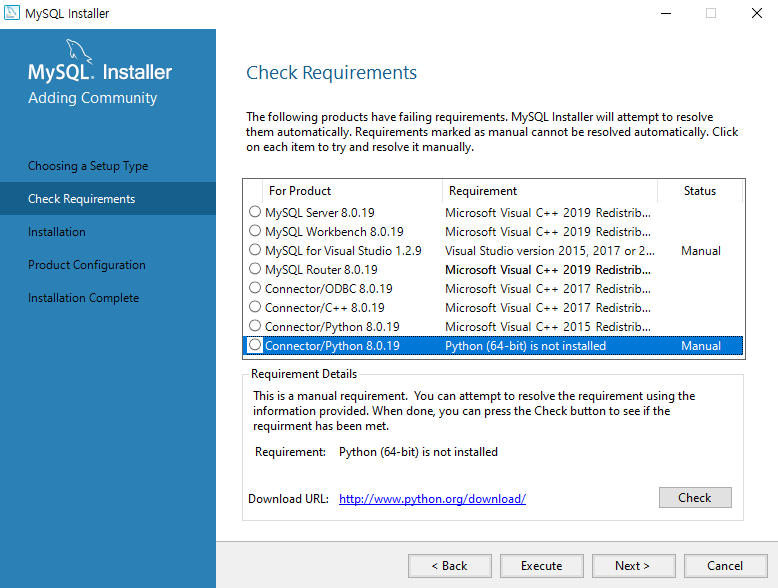Open the Check Requirements step in sidebar
Viewport: 778px width, 588px height.
[108, 198]
